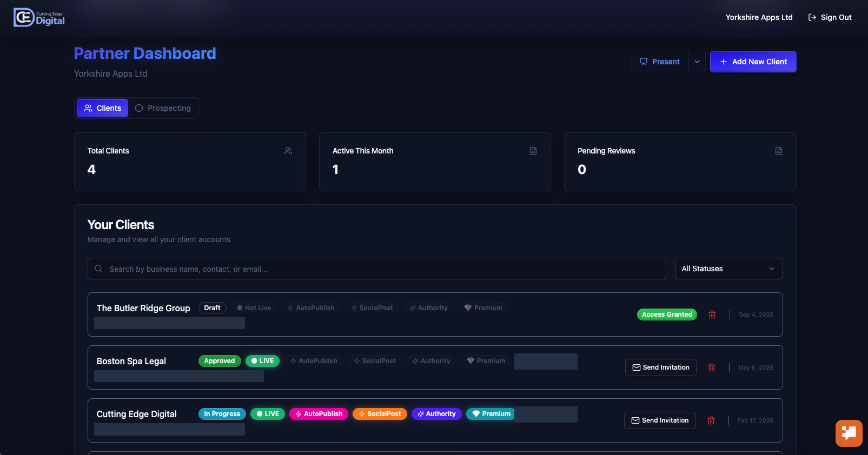Toggle LIVE status for Boston Spa Legal
This screenshot has width=868, height=455.
click(263, 361)
